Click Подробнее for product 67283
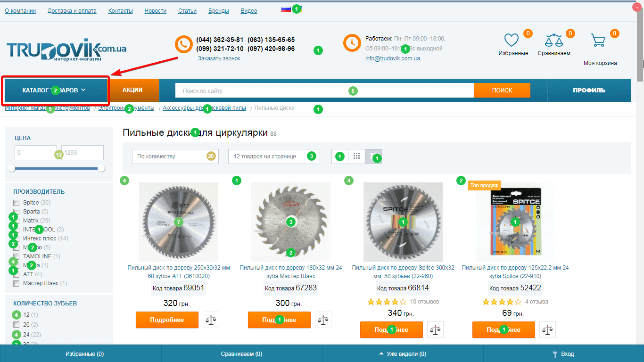The height and width of the screenshot is (362, 644). 279,320
